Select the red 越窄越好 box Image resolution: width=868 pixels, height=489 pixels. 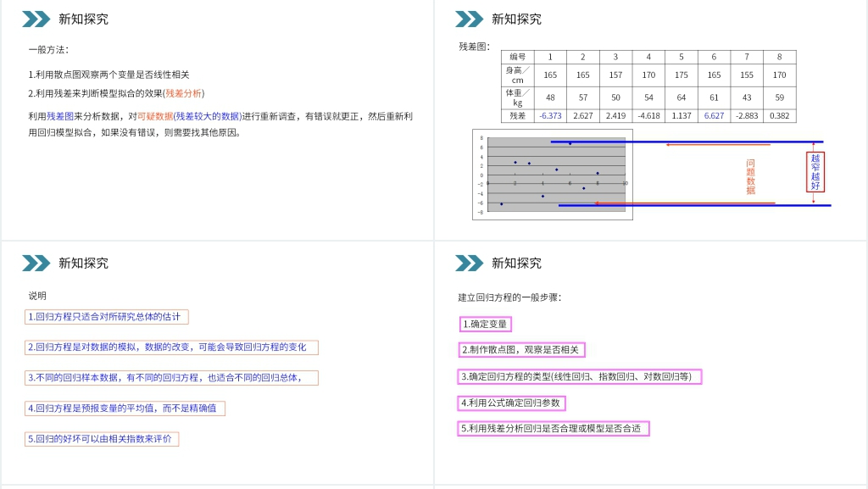pos(815,172)
